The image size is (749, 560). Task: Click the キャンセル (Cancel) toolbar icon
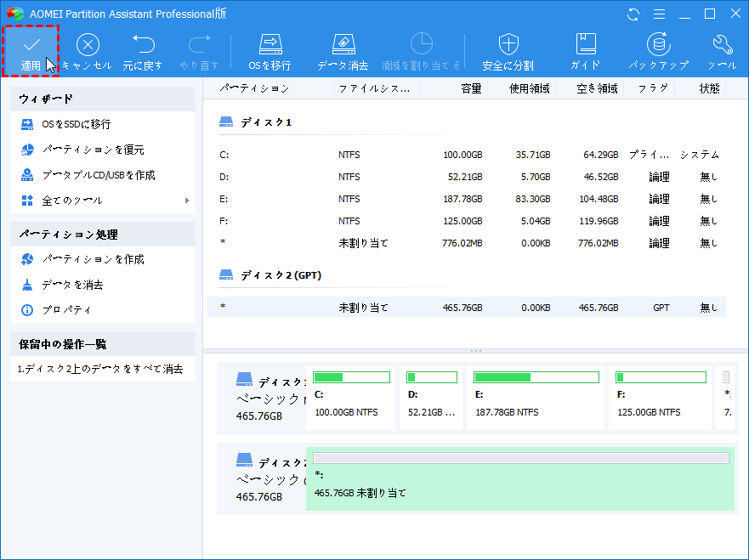coord(88,45)
